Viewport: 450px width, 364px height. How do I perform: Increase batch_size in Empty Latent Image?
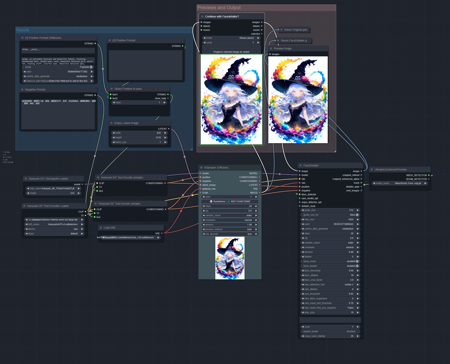pos(165,142)
